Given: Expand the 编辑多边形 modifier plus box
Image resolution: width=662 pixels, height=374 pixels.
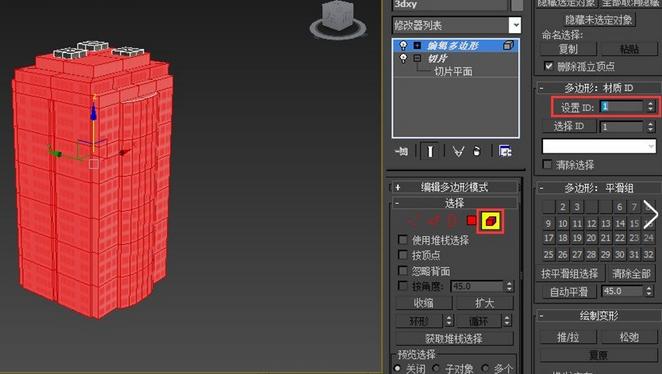Looking at the screenshot, I should click(417, 45).
